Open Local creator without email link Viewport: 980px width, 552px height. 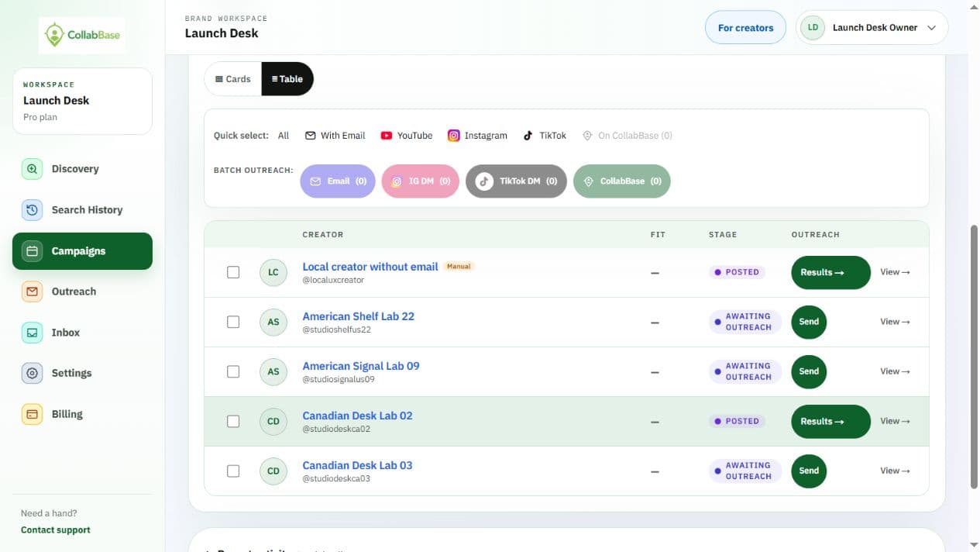[370, 267]
